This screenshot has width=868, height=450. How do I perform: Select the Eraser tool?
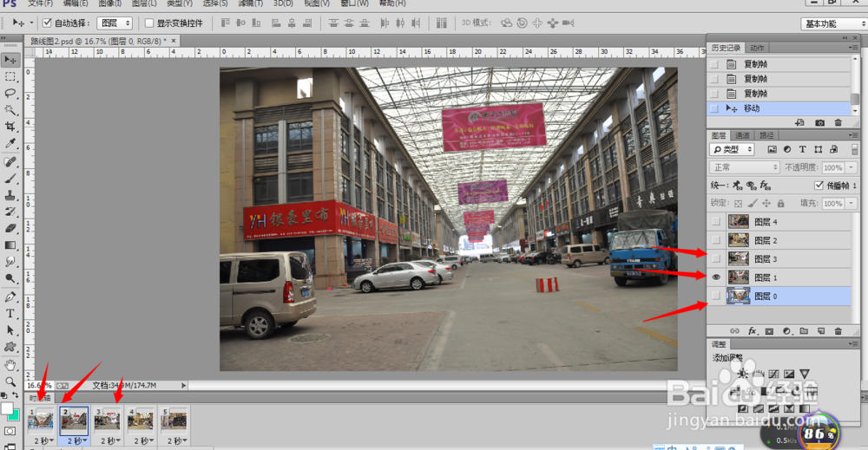click(x=10, y=228)
